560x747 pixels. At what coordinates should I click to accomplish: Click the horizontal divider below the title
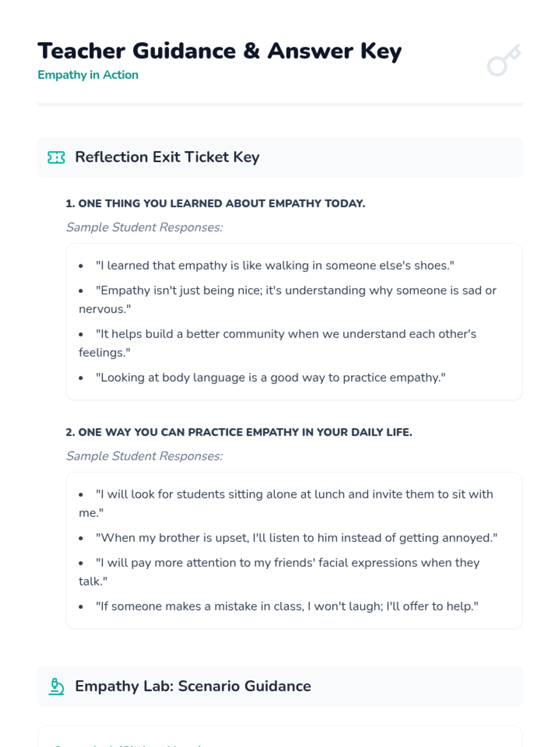click(280, 105)
